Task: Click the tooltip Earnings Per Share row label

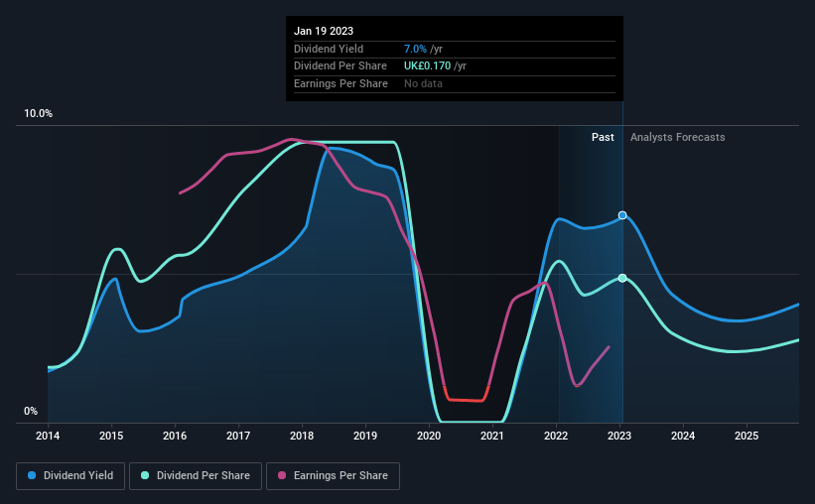Action: (340, 83)
